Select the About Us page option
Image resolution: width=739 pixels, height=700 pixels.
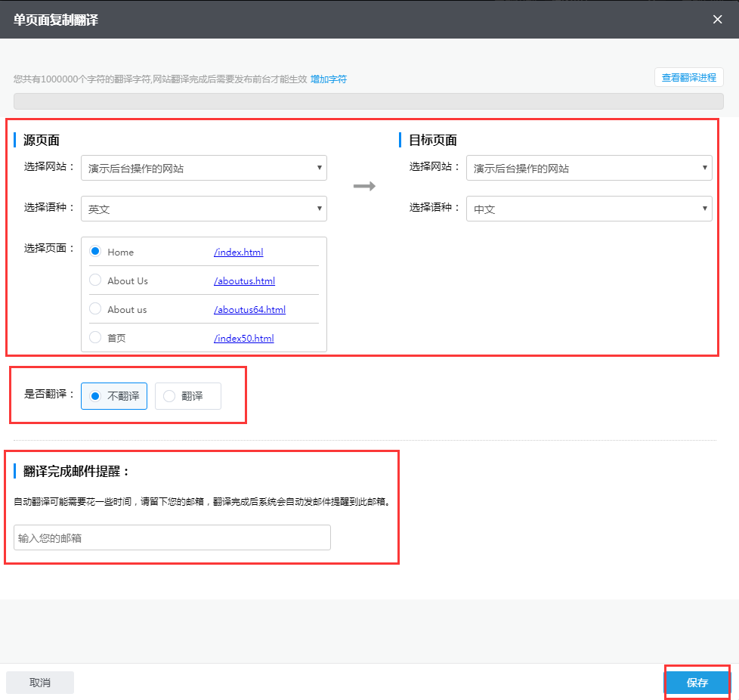(94, 280)
